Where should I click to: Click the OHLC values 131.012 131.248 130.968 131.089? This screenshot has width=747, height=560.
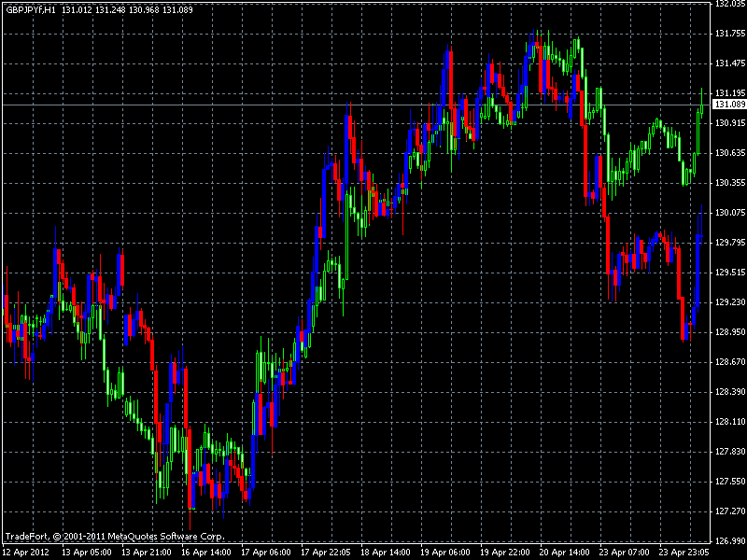(127, 9)
